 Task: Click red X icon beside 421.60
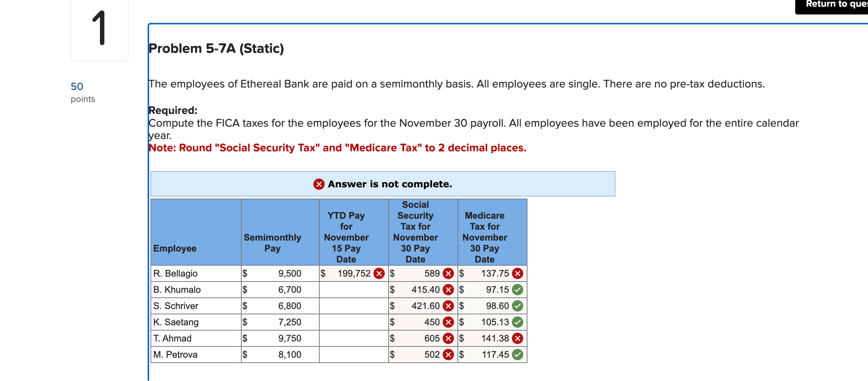point(448,306)
